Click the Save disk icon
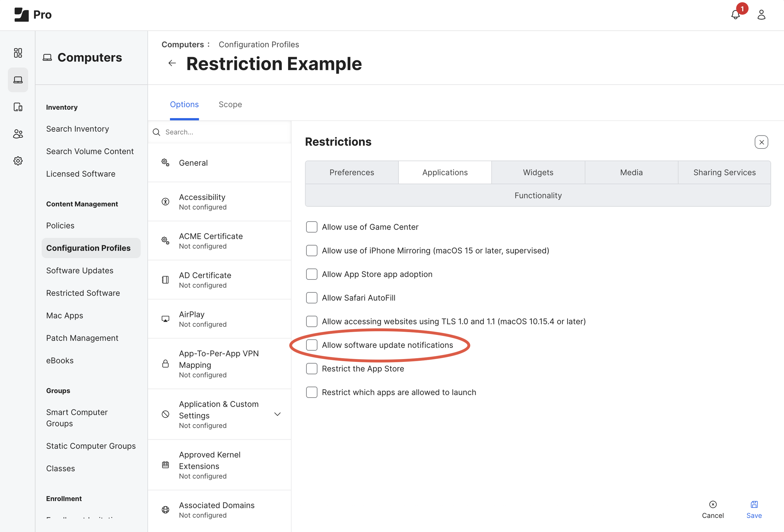Viewport: 784px width, 532px height. click(x=754, y=504)
